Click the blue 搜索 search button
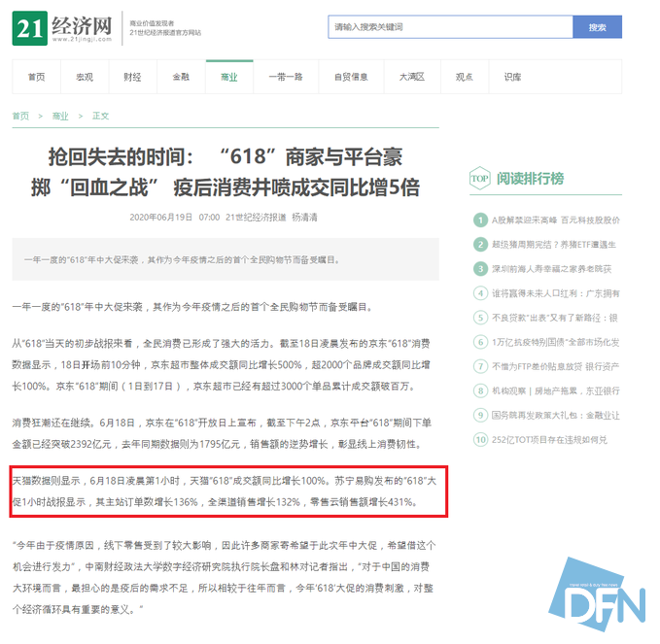The width and height of the screenshot is (660, 644). [x=597, y=27]
